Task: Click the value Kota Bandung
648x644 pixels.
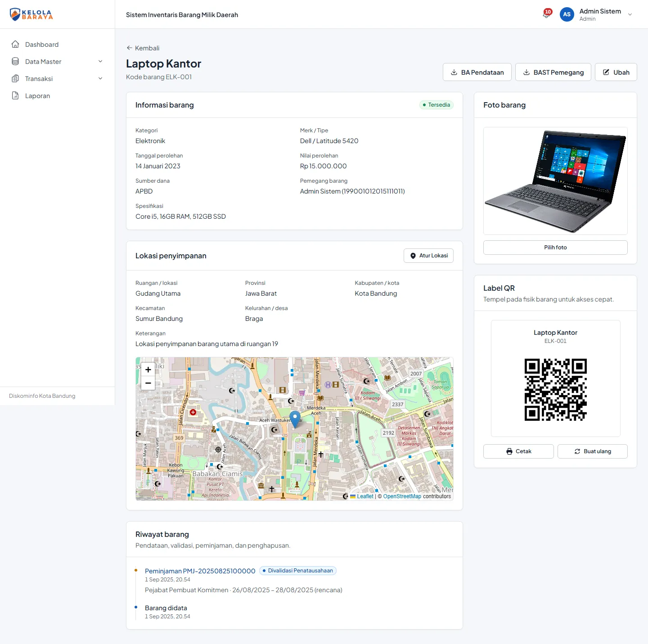Action: [x=376, y=293]
